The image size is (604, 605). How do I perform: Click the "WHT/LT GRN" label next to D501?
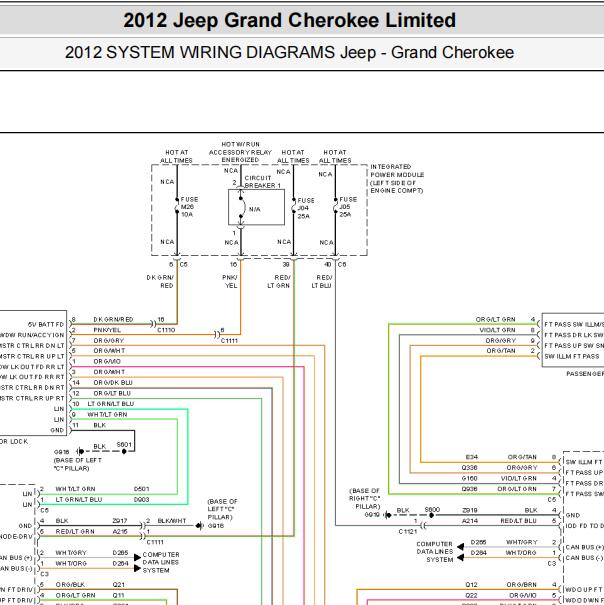click(75, 489)
